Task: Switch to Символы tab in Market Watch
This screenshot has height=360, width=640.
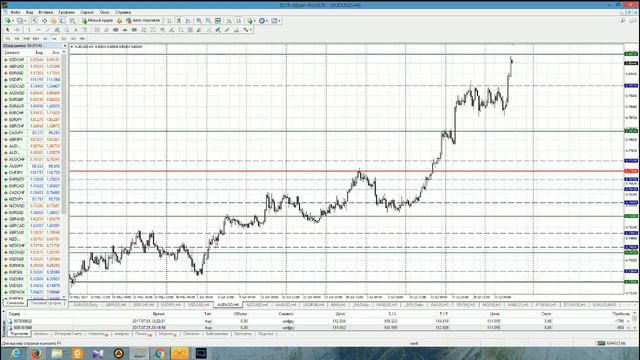Action: (15, 303)
